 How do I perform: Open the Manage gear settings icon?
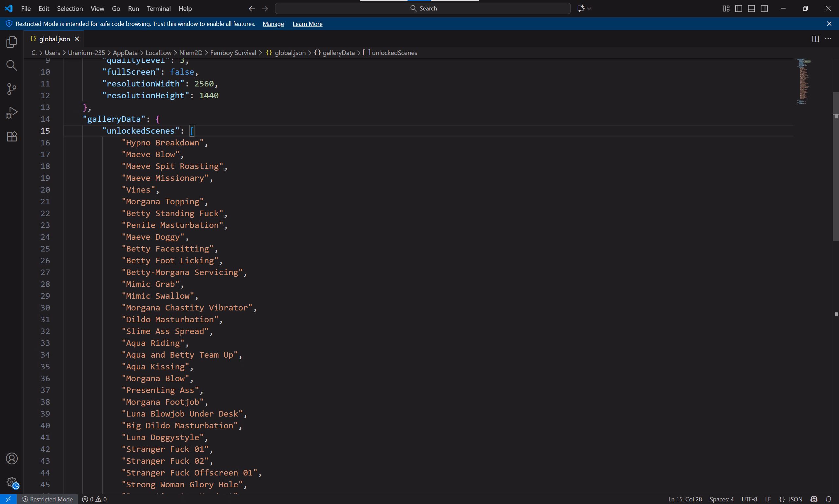tap(11, 482)
